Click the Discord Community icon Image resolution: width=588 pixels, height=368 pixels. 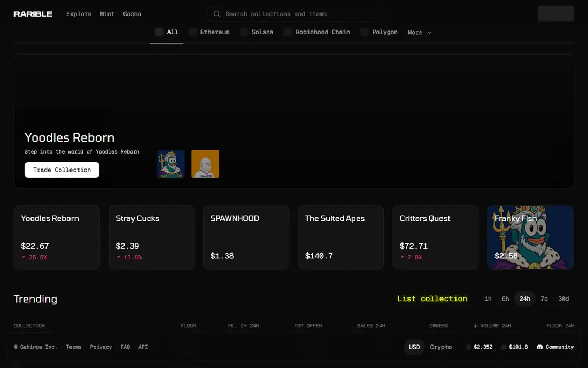[540, 347]
